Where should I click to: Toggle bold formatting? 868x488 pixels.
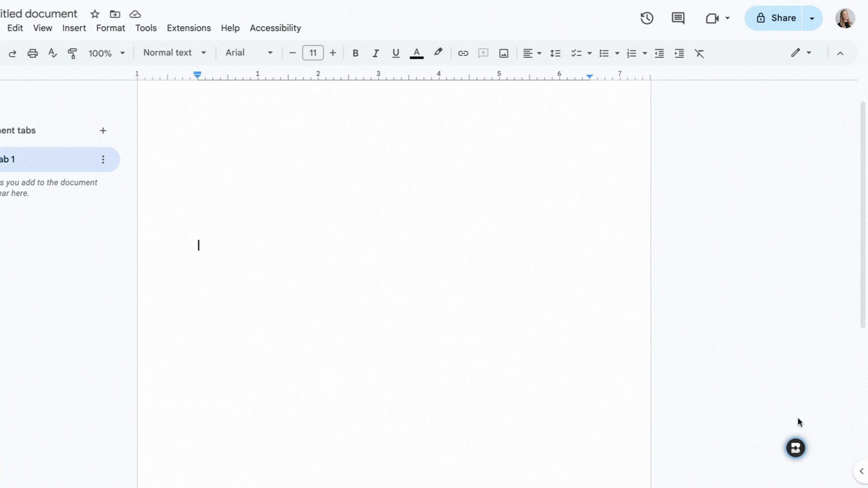[355, 53]
